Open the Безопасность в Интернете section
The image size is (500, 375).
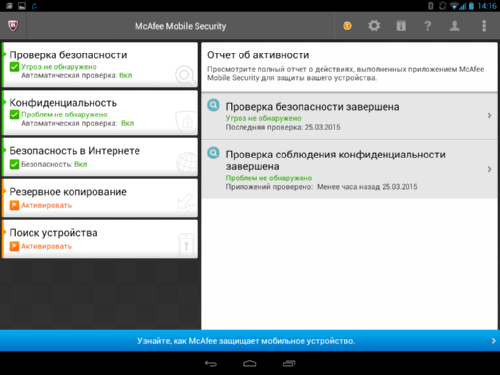(100, 157)
